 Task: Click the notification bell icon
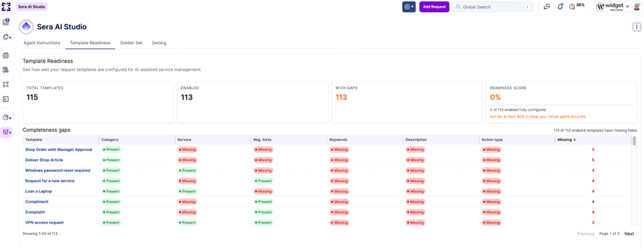tap(560, 7)
